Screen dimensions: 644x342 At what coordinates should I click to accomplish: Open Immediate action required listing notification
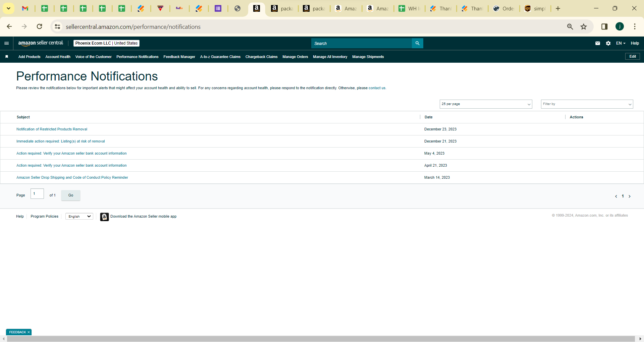[60, 141]
